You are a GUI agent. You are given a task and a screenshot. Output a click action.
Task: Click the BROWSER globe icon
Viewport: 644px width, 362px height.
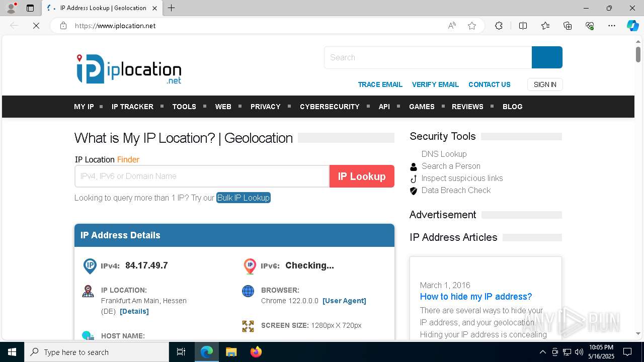tap(248, 291)
